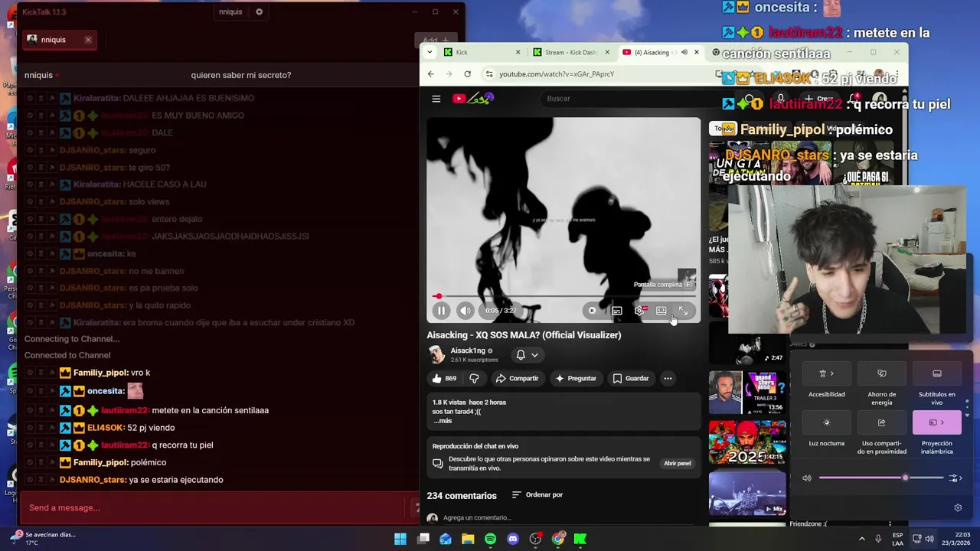Open YouTube player settings gear

639,311
